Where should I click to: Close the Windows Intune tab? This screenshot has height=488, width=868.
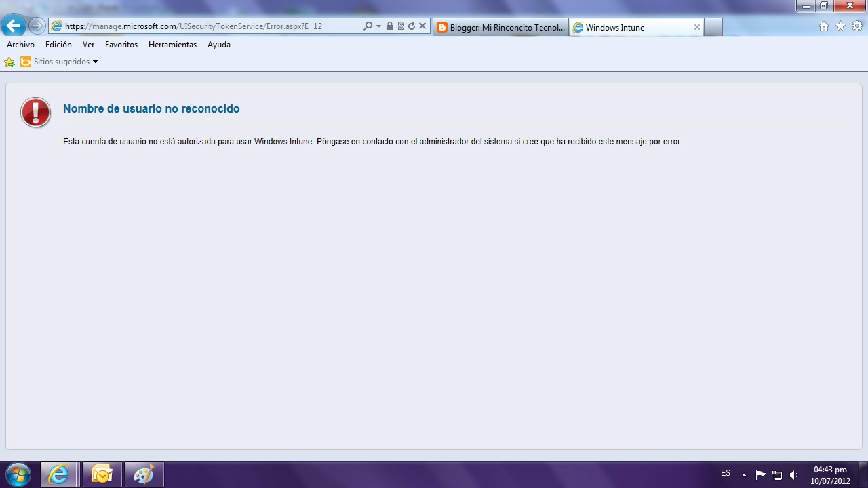[696, 27]
